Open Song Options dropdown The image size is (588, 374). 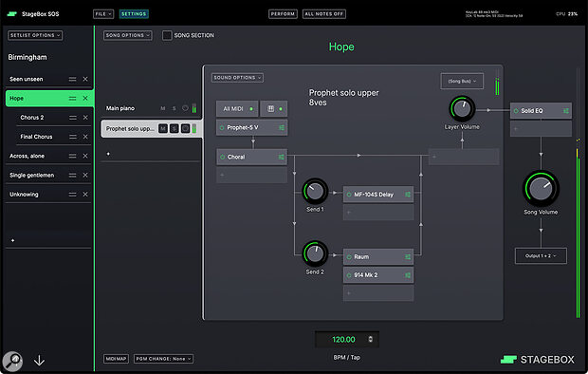(127, 35)
